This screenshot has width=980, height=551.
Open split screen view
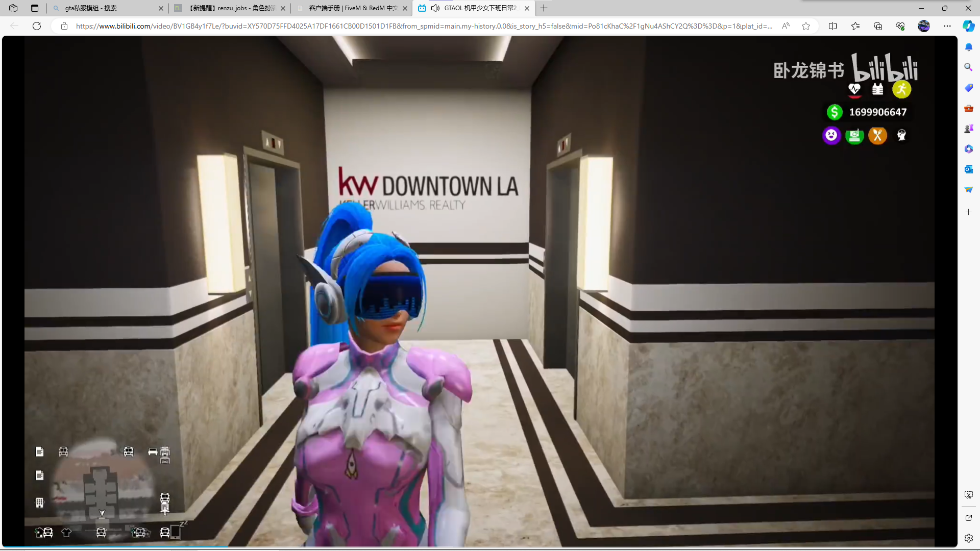tap(832, 26)
